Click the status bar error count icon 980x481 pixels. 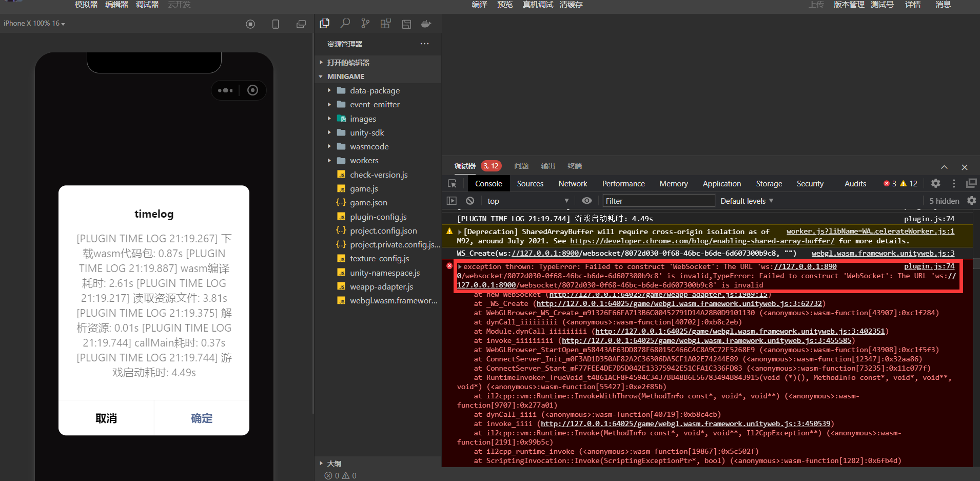point(328,476)
